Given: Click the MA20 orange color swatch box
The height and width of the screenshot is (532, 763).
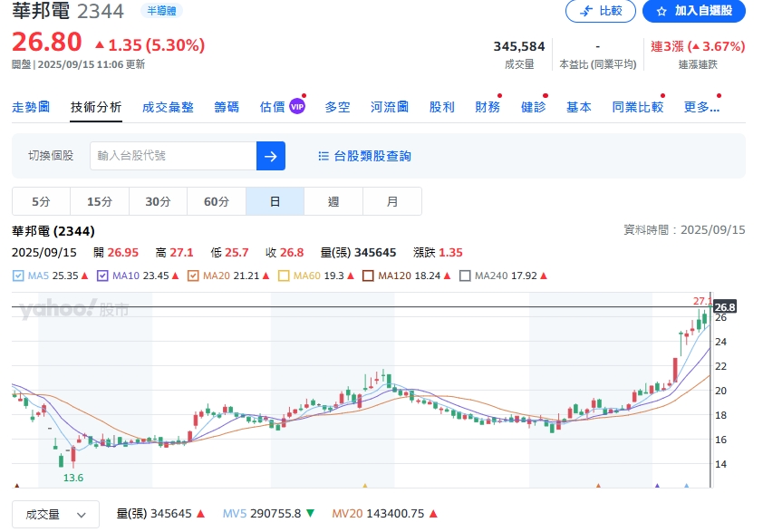Looking at the screenshot, I should click(192, 276).
